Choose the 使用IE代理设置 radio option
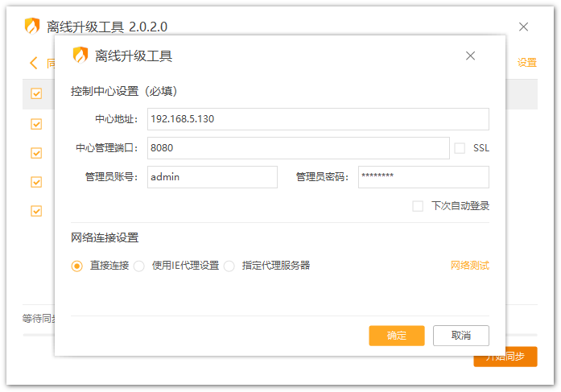The width and height of the screenshot is (561, 392). click(x=139, y=266)
